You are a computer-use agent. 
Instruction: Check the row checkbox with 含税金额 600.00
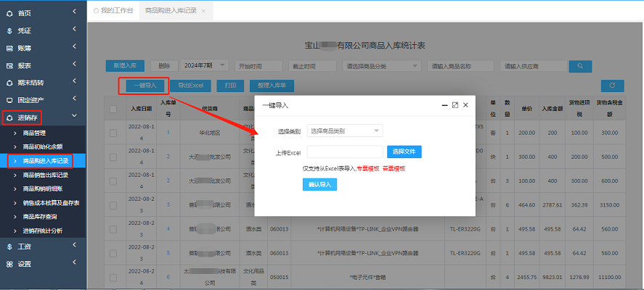[113, 181]
